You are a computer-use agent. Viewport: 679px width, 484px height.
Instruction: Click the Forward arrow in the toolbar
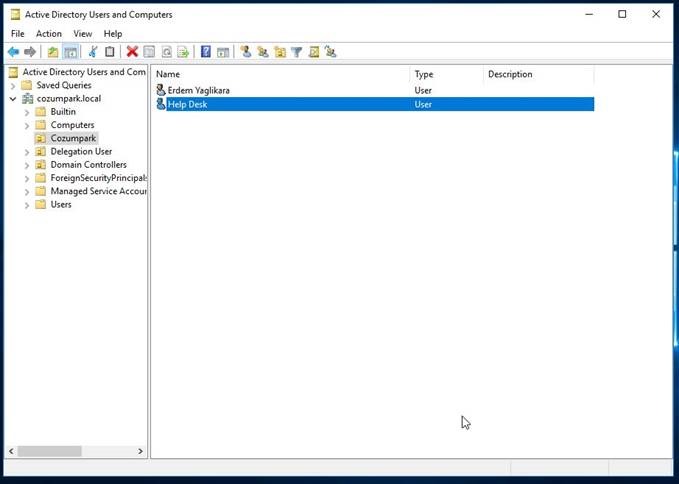30,52
